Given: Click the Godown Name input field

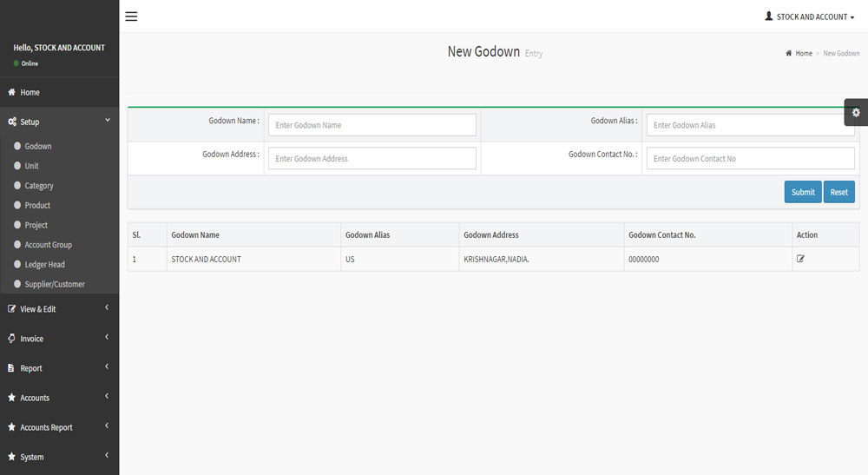Looking at the screenshot, I should pyautogui.click(x=372, y=125).
